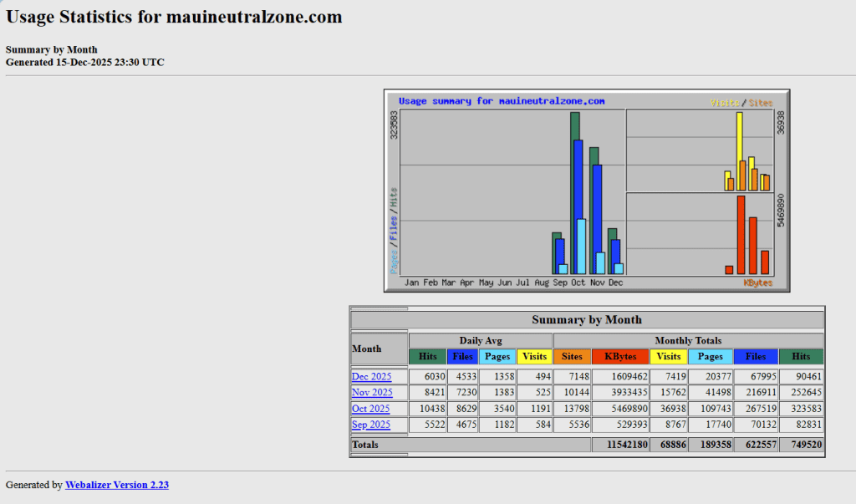This screenshot has width=856, height=504.
Task: Select green Hits header under Daily Avg
Action: point(427,356)
